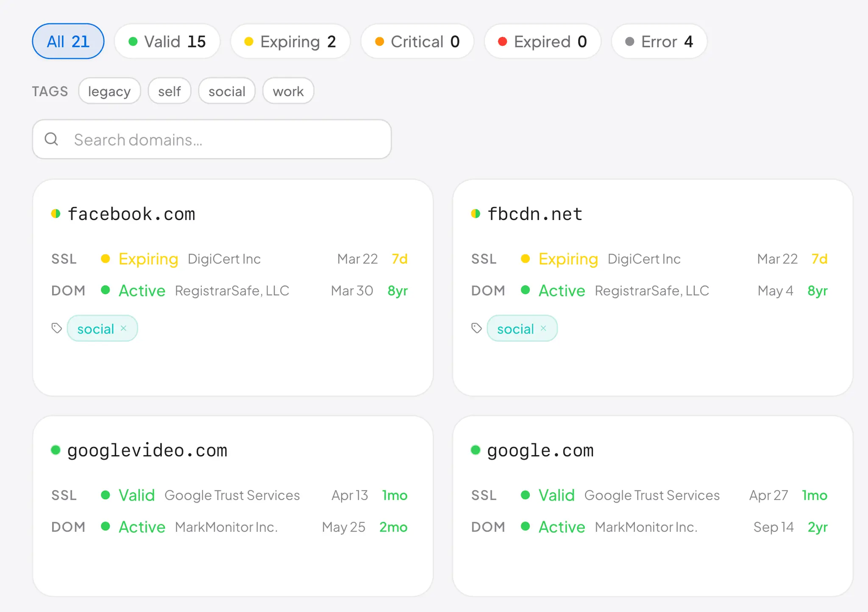Viewport: 868px width, 612px height.
Task: Click DigiCert Inc on fbcdn.net card
Action: point(644,259)
